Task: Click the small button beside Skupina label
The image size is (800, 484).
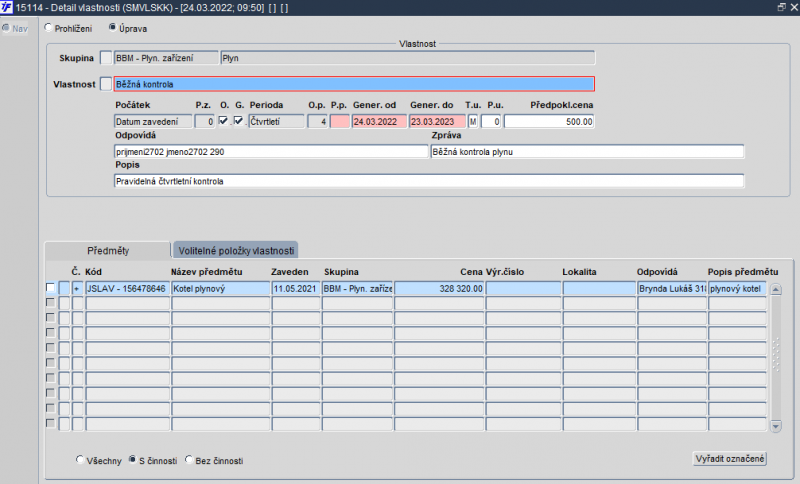Action: (x=106, y=58)
